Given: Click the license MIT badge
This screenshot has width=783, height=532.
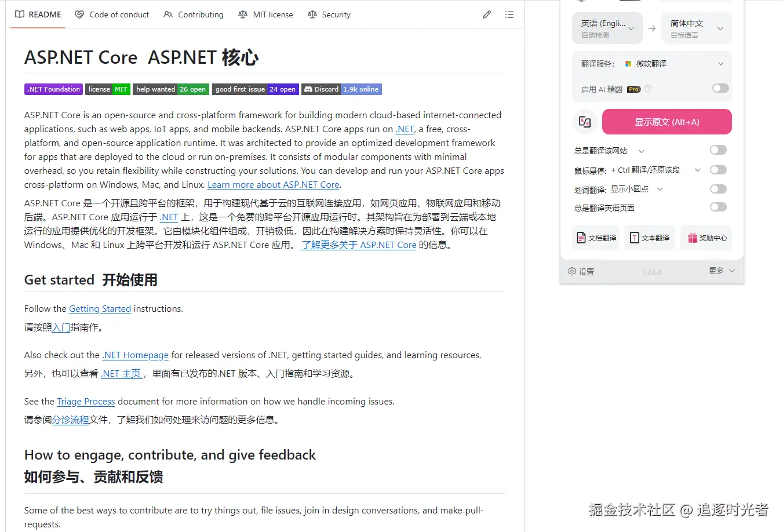Looking at the screenshot, I should pyautogui.click(x=108, y=89).
